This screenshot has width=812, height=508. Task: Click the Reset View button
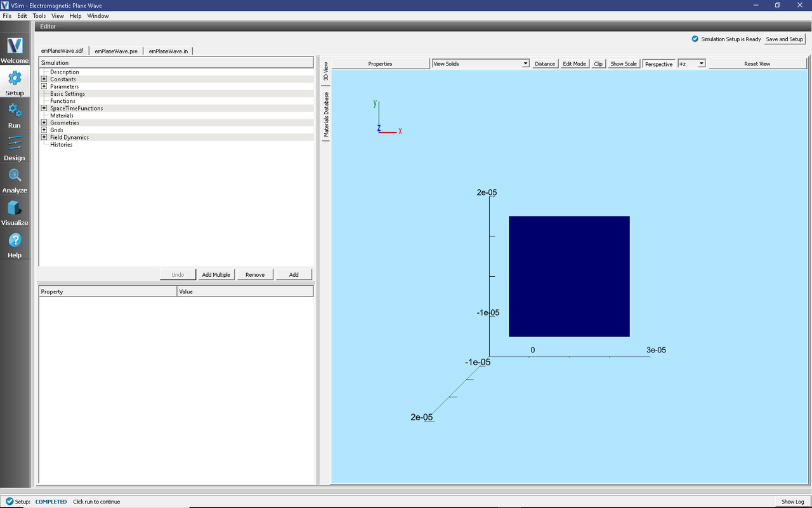tap(757, 63)
